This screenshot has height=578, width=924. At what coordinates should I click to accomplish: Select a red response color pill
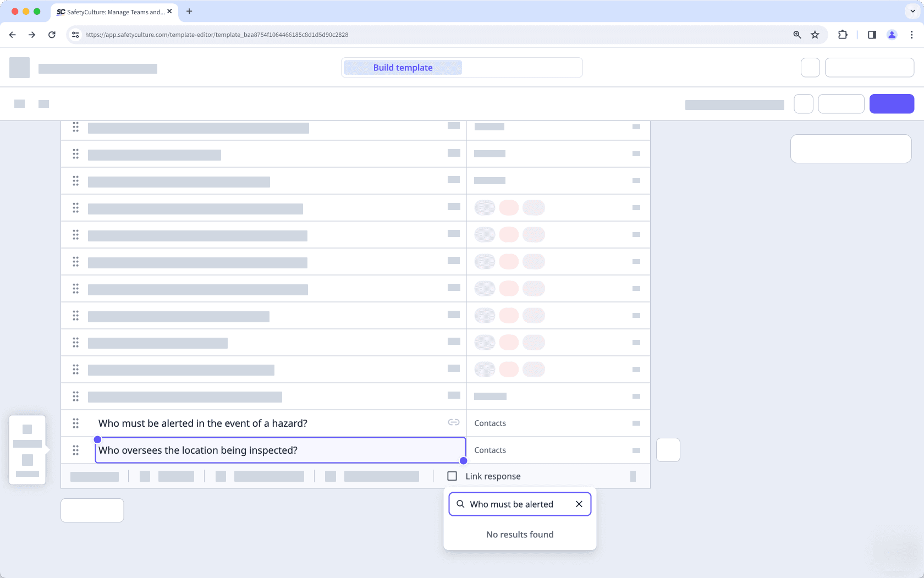[509, 234]
